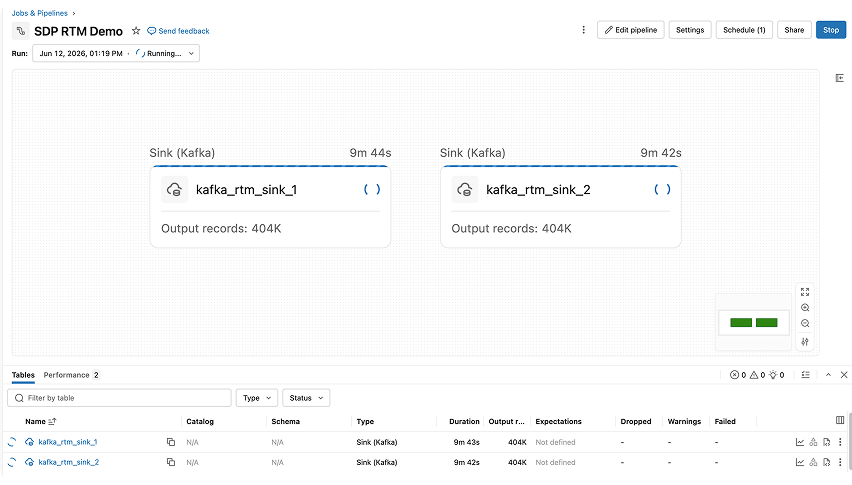Image resolution: width=852 pixels, height=485 pixels.
Task: Click the Dropped column header
Action: (x=636, y=421)
